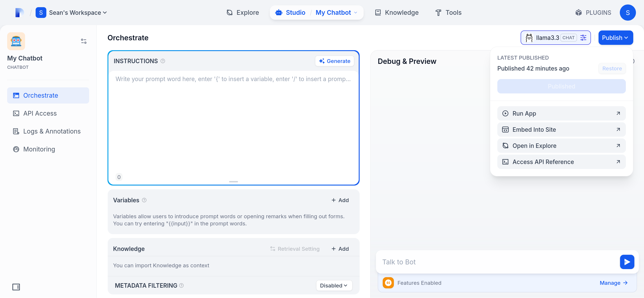Click the model parameter settings sliders icon
644x298 pixels.
click(583, 38)
